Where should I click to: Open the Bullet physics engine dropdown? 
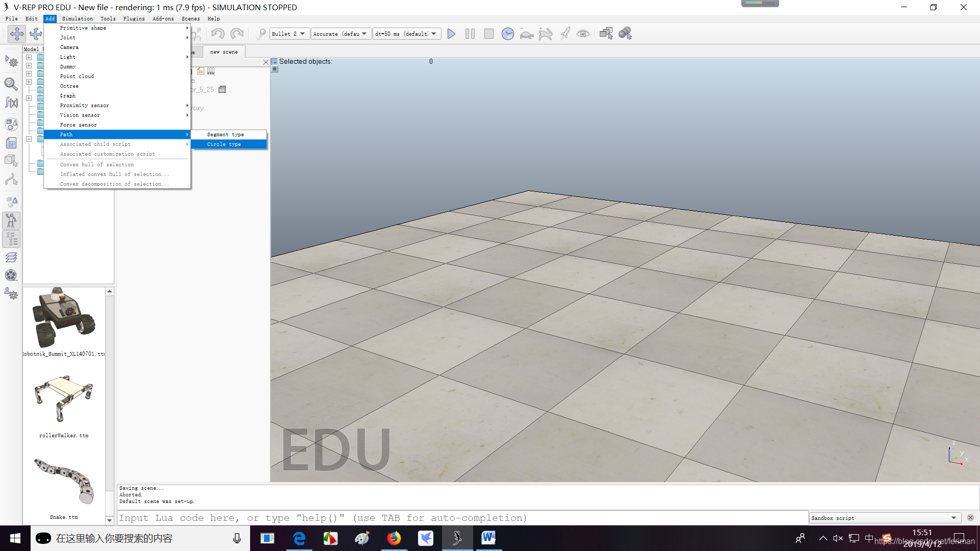tap(289, 34)
